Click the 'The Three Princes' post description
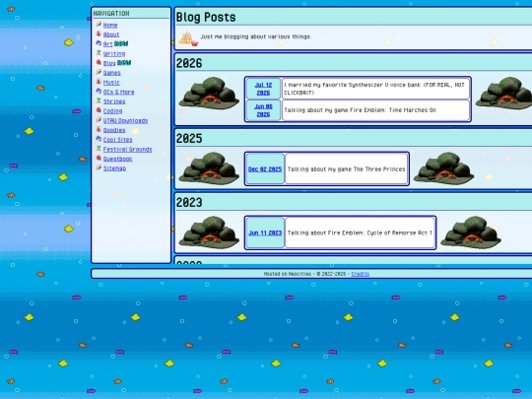The width and height of the screenshot is (532, 399). click(346, 169)
